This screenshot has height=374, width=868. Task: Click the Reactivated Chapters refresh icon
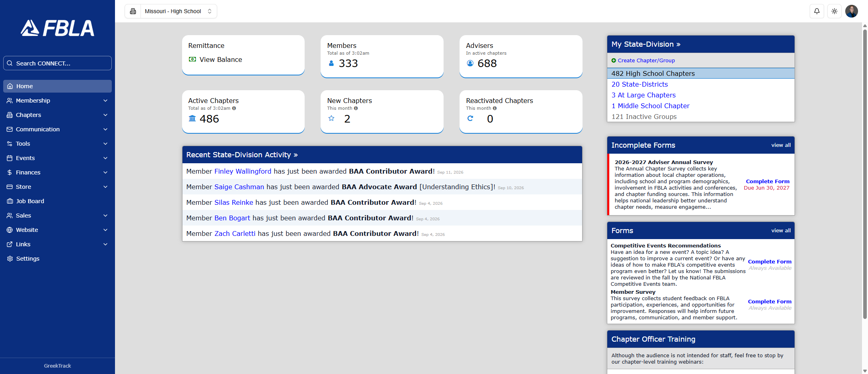click(470, 118)
